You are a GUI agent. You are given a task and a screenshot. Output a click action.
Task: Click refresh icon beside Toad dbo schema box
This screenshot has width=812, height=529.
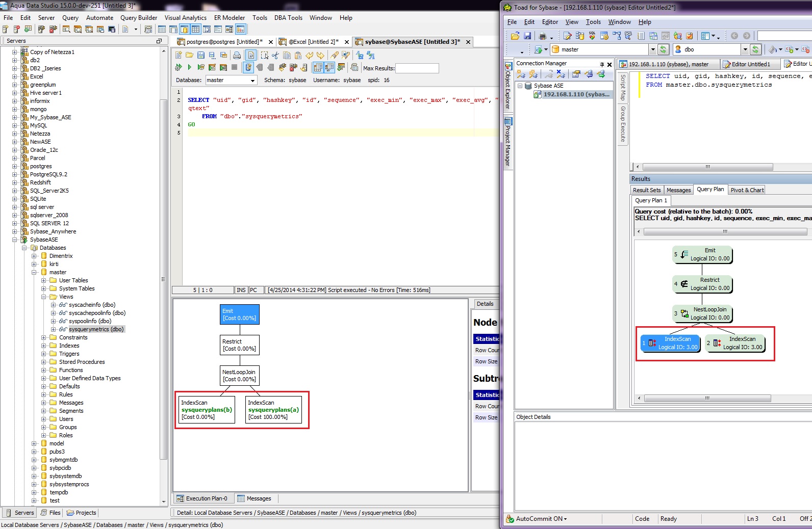click(755, 49)
